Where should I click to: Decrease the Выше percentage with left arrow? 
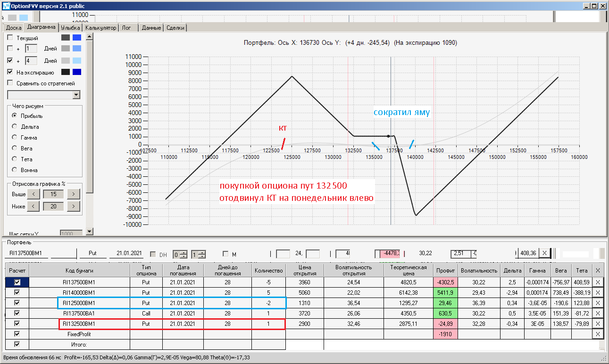pos(33,194)
